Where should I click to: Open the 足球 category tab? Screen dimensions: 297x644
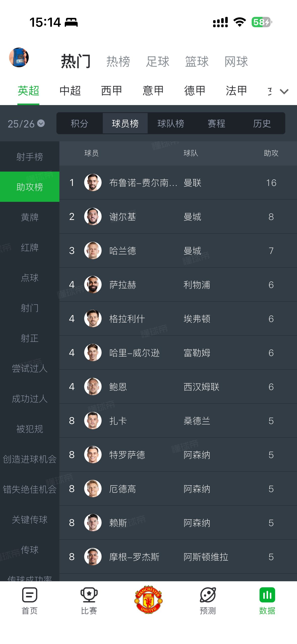pyautogui.click(x=158, y=61)
